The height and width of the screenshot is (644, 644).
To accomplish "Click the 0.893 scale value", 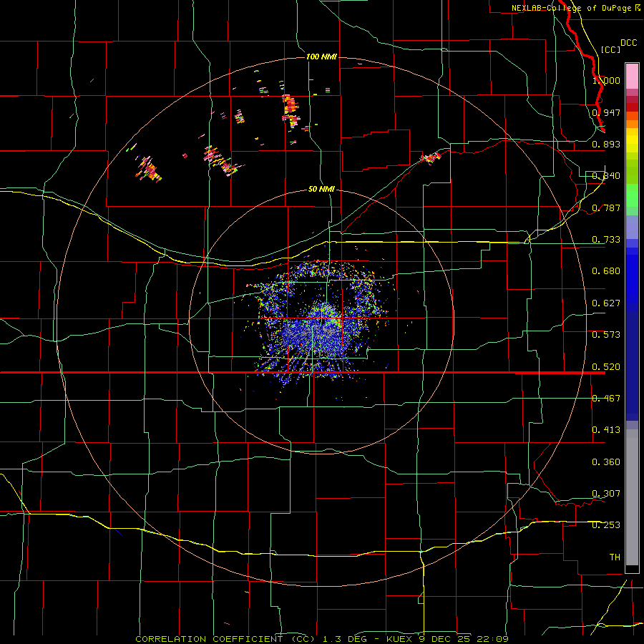I will point(606,144).
